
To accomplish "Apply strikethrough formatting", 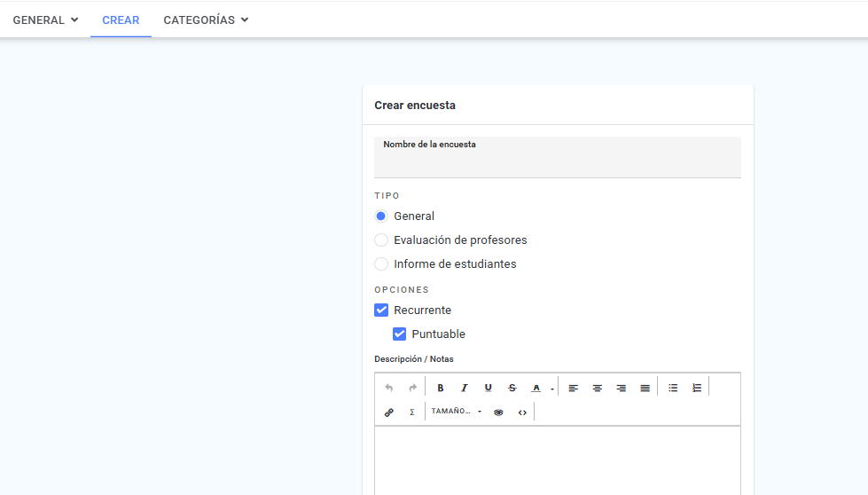I will pos(512,388).
